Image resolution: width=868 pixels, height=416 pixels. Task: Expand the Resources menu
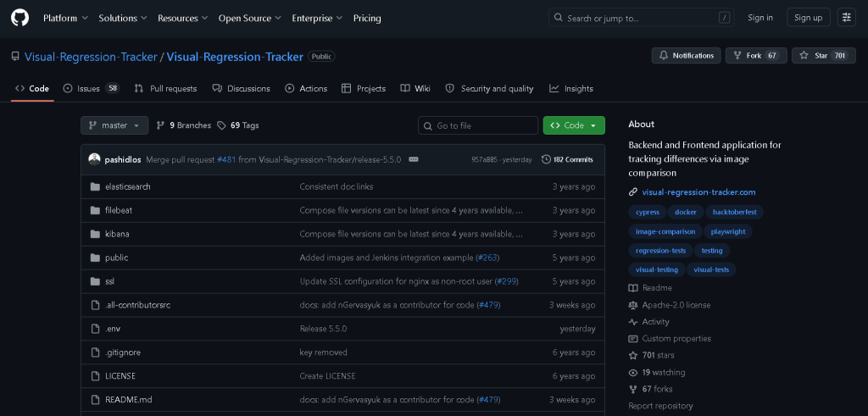pos(183,19)
